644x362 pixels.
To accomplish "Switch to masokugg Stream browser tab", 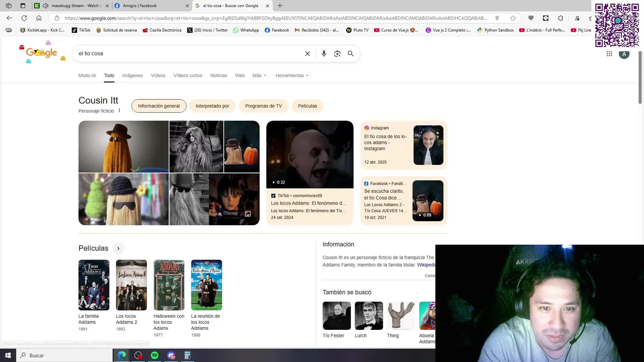I will tap(70, 6).
